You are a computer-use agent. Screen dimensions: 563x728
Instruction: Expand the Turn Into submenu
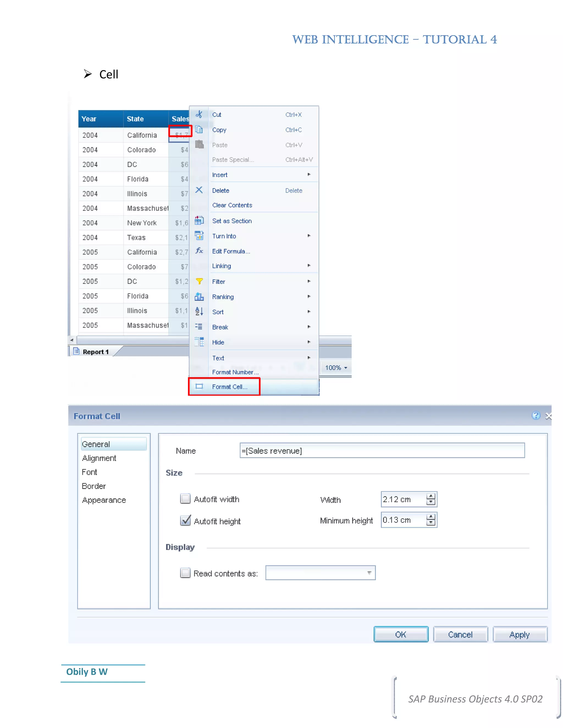click(309, 236)
